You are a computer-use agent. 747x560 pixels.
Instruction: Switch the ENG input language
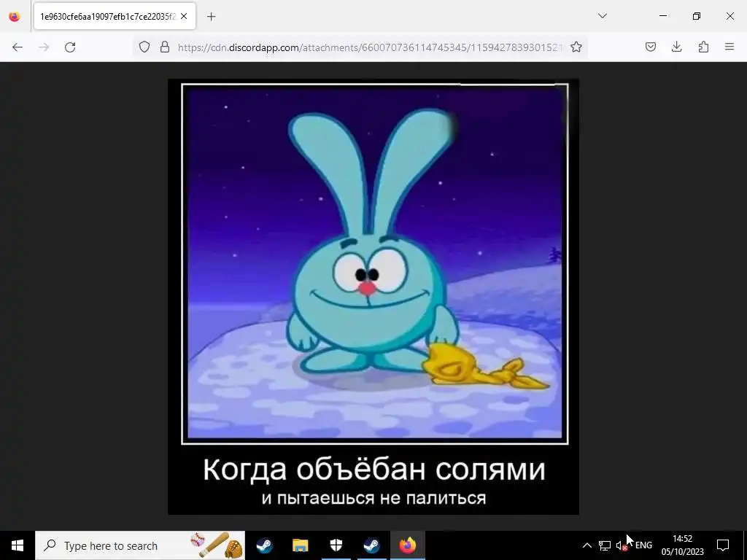coord(643,545)
